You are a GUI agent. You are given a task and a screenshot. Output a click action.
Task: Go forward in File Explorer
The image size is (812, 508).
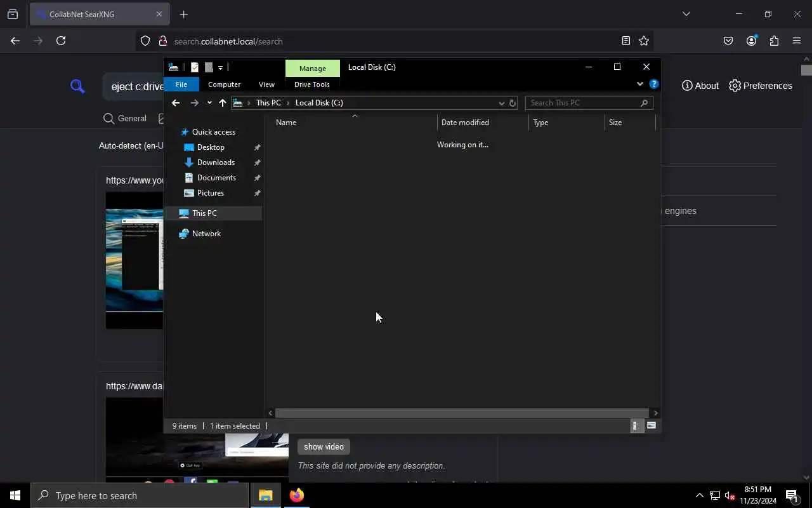coord(194,103)
